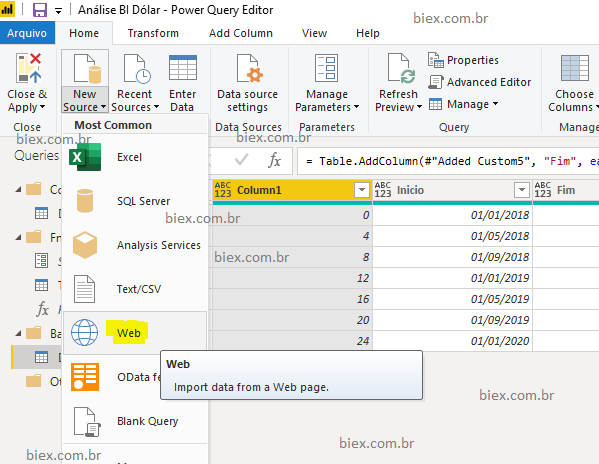The image size is (599, 464).
Task: Click the cell showing 01/05/2019
Action: [452, 299]
